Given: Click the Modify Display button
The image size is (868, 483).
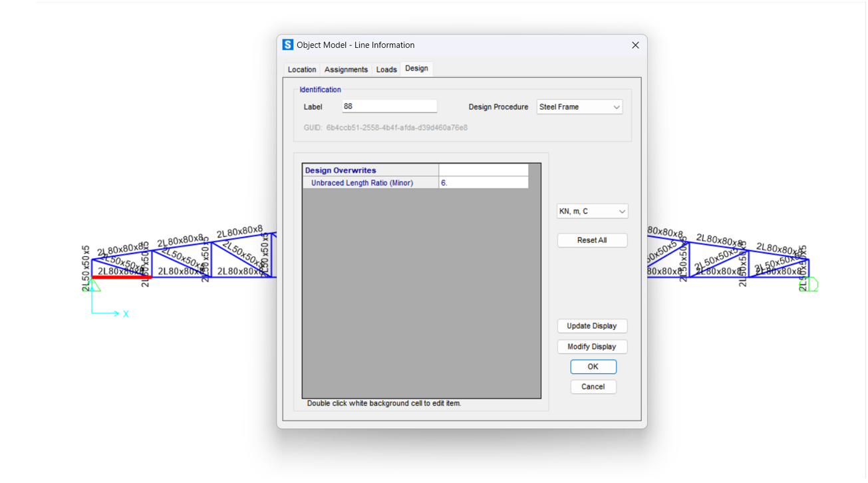Looking at the screenshot, I should click(592, 347).
